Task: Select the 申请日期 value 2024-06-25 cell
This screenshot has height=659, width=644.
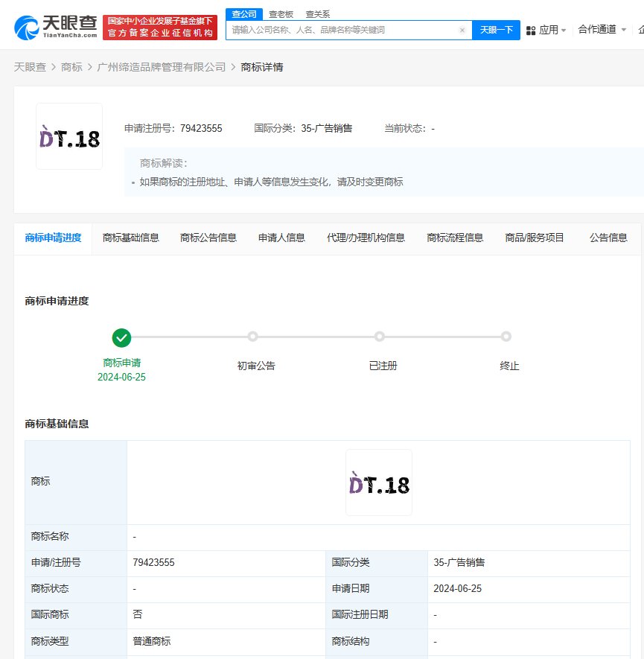Action: pyautogui.click(x=529, y=589)
